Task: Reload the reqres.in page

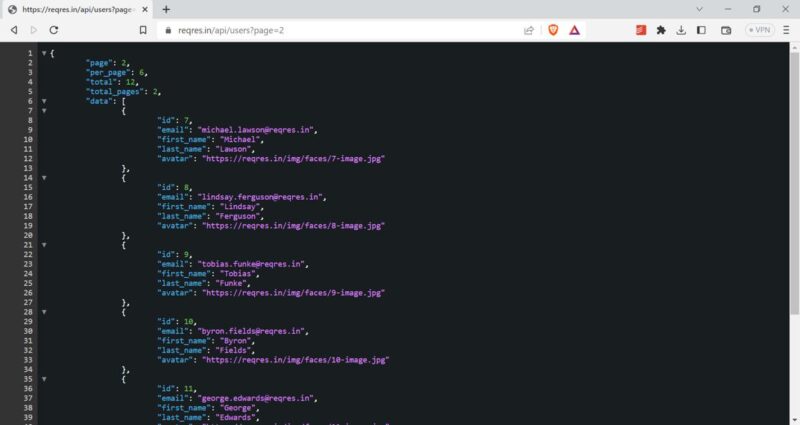Action: click(54, 30)
